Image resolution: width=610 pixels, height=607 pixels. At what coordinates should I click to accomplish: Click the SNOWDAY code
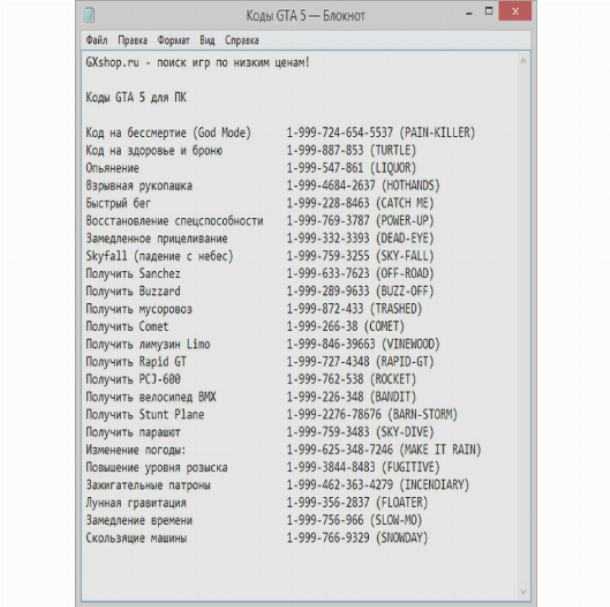357,538
